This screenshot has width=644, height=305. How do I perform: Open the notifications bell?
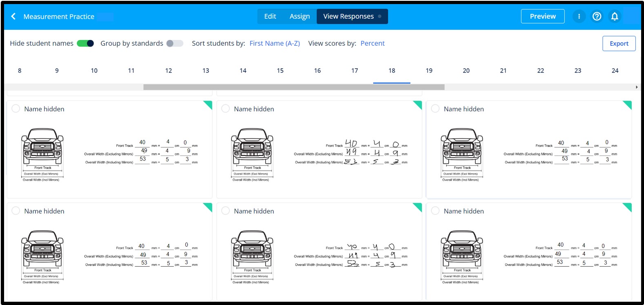pos(614,16)
